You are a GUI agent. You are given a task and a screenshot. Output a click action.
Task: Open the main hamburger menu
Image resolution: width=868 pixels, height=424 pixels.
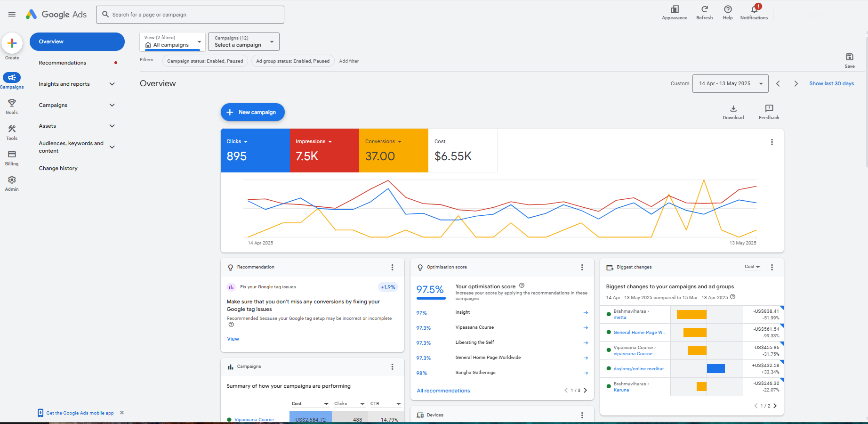click(x=12, y=14)
